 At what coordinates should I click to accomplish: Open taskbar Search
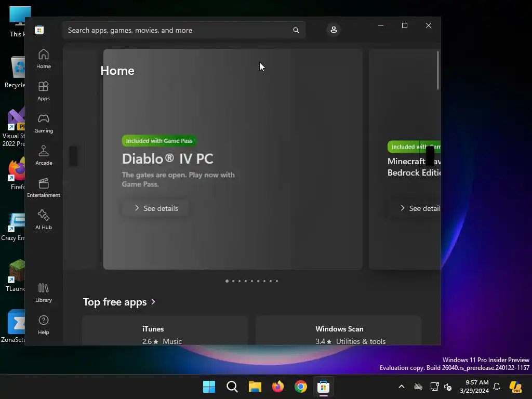(232, 387)
